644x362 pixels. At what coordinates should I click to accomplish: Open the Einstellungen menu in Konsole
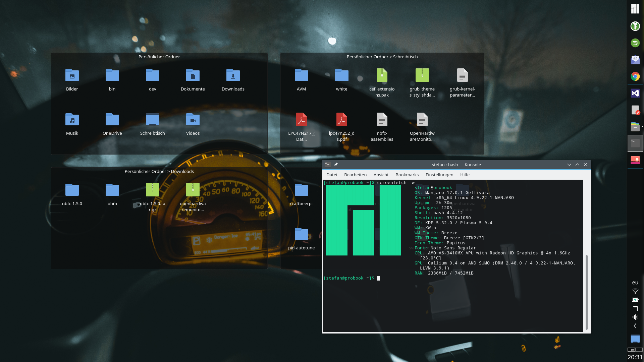point(439,175)
